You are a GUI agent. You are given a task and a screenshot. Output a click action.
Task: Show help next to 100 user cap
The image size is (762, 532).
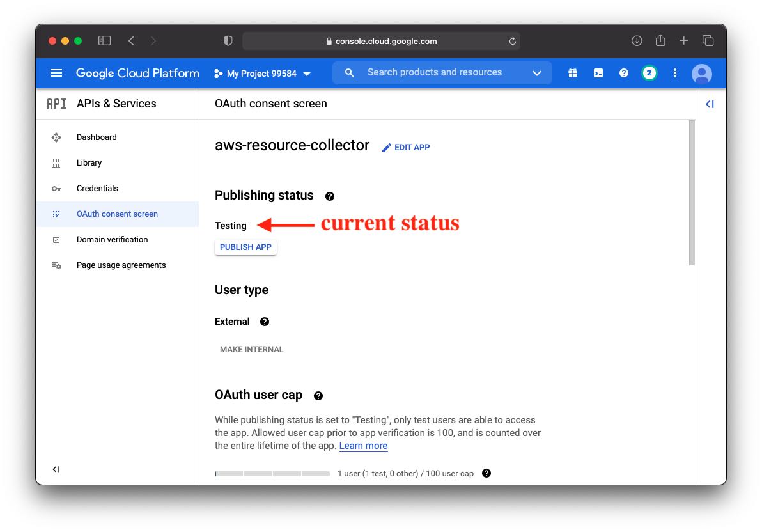coord(486,473)
